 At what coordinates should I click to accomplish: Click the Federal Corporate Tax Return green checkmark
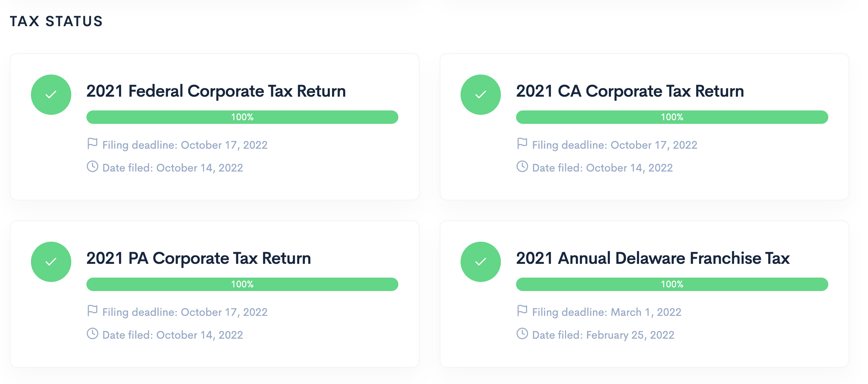click(x=51, y=95)
